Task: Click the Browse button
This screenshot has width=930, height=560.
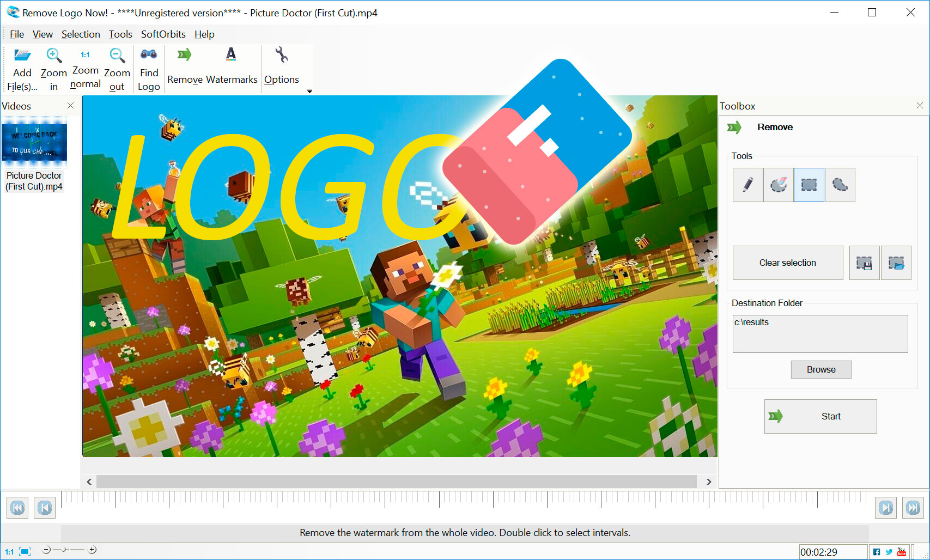Action: pyautogui.click(x=820, y=369)
